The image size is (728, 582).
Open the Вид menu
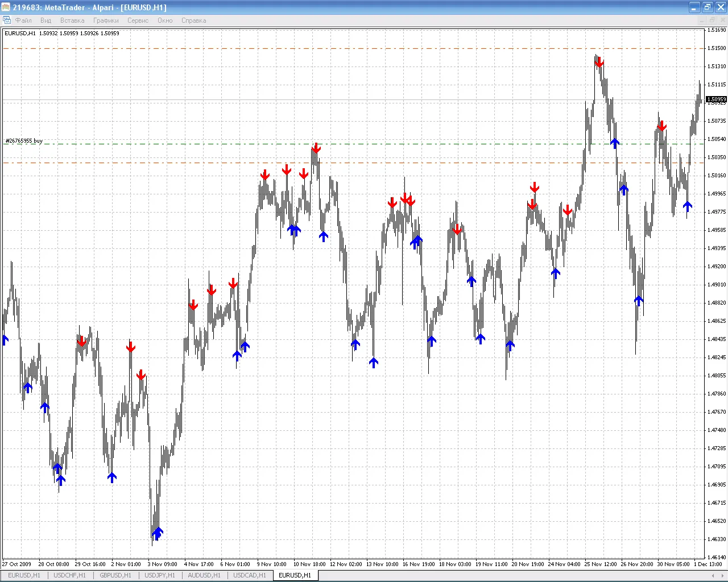tap(45, 20)
